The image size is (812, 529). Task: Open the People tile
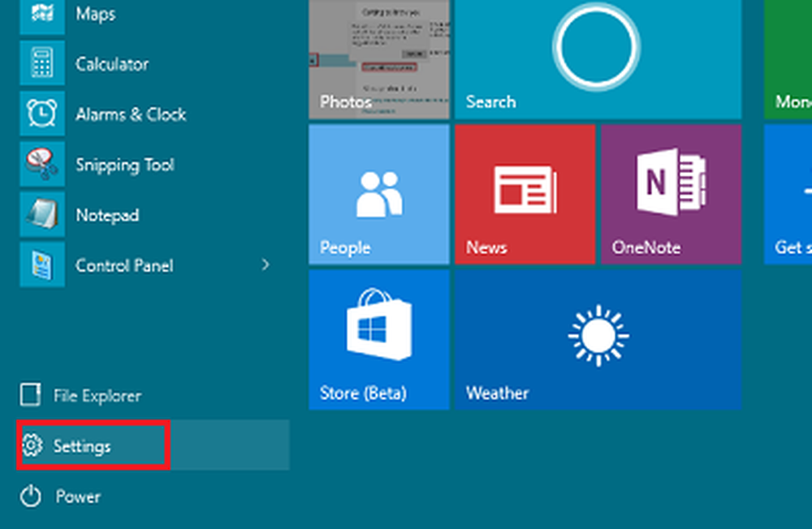pos(378,194)
